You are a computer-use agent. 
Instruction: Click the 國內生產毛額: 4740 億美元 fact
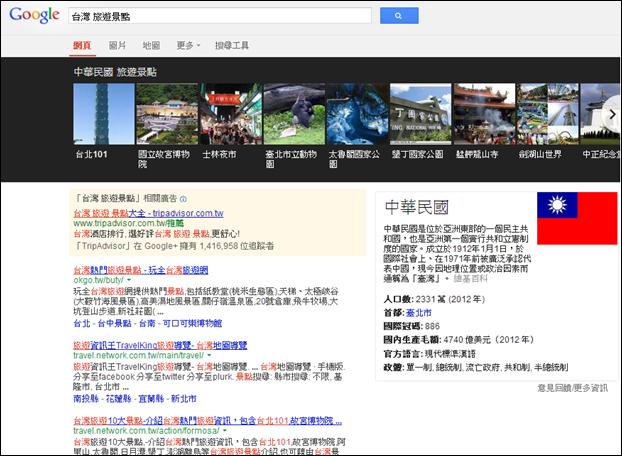coord(459,340)
